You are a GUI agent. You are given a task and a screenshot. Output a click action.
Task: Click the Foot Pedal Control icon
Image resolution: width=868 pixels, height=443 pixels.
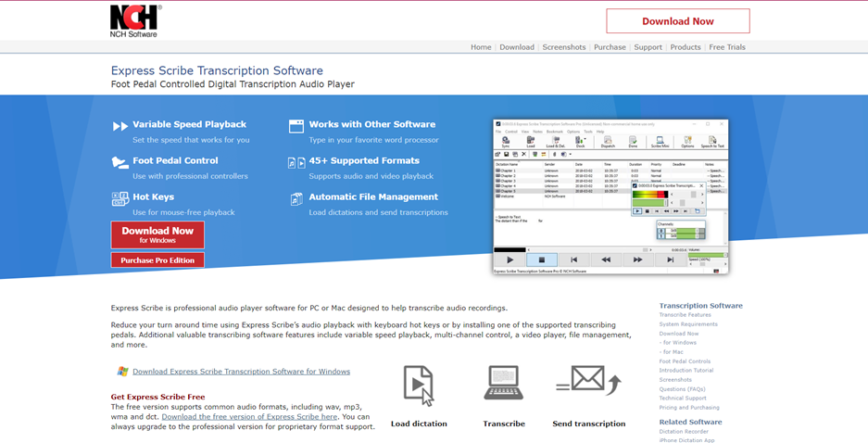click(120, 162)
